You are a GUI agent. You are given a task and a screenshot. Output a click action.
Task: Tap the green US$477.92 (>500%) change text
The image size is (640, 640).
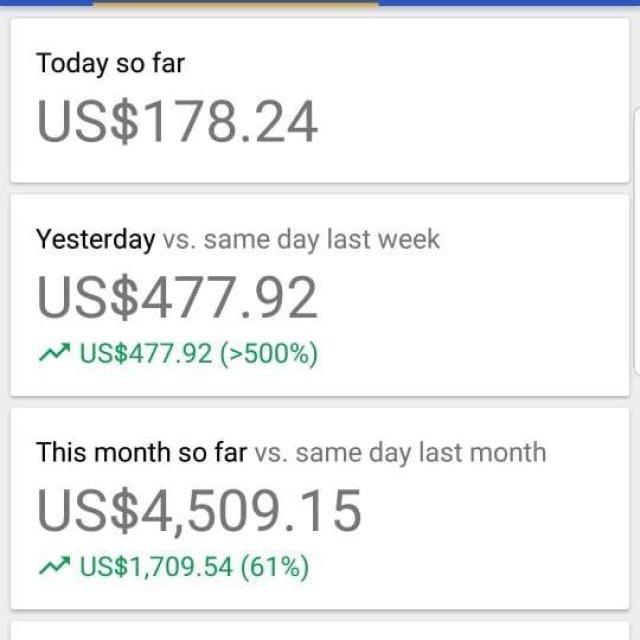tap(198, 353)
